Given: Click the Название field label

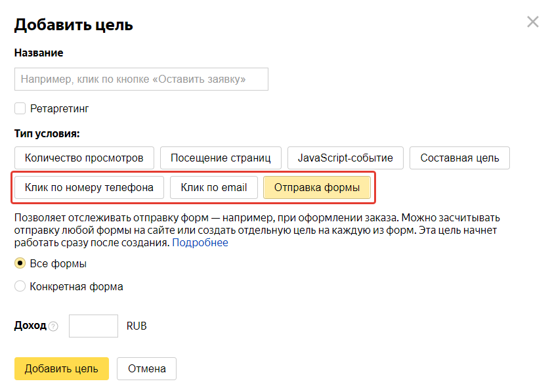Looking at the screenshot, I should click(39, 53).
